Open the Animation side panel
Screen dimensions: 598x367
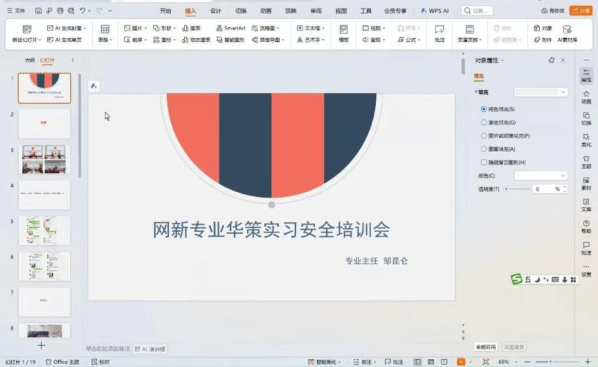coord(586,97)
